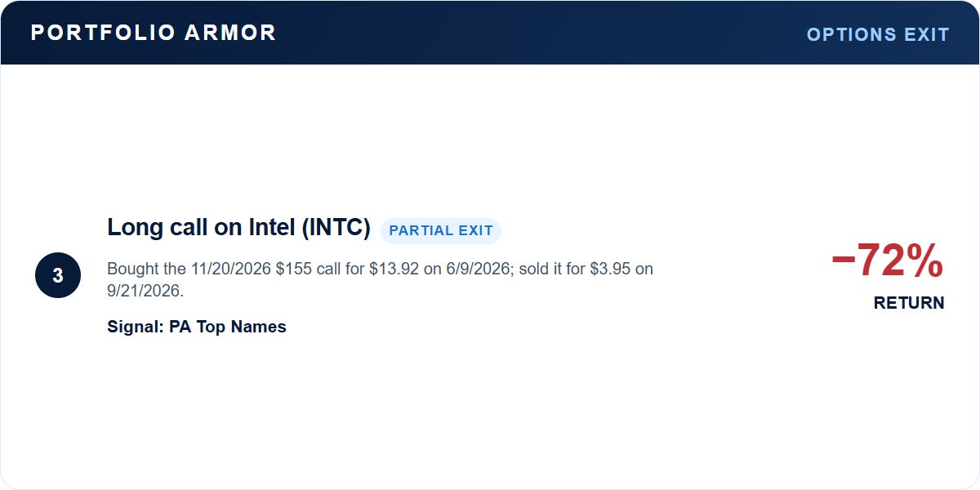Click the PORTFOLIO ARMOR header title
980x490 pixels.
coord(154,33)
